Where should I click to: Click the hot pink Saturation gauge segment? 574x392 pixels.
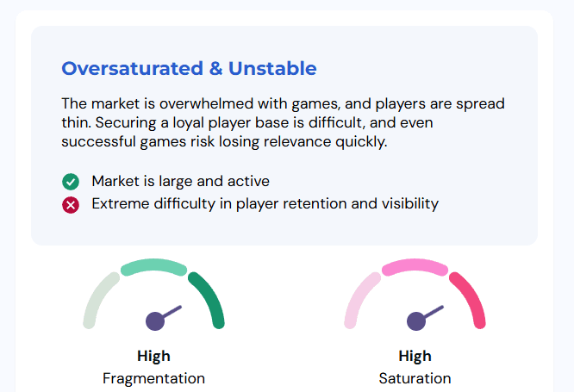[x=471, y=298]
